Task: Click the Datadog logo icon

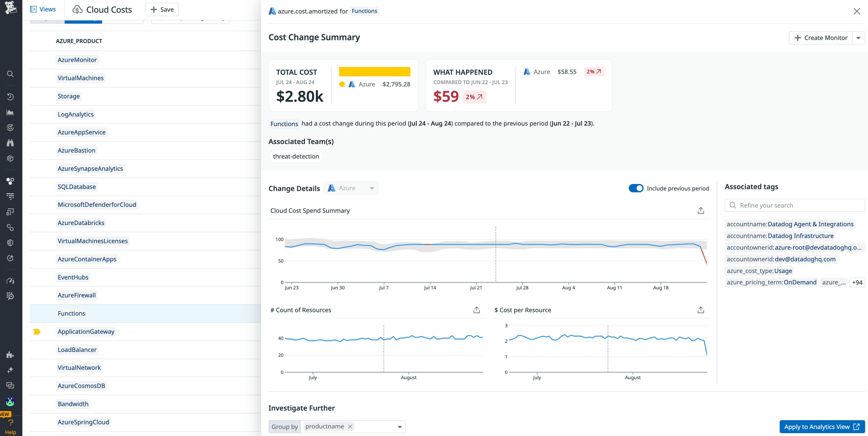Action: (11, 8)
